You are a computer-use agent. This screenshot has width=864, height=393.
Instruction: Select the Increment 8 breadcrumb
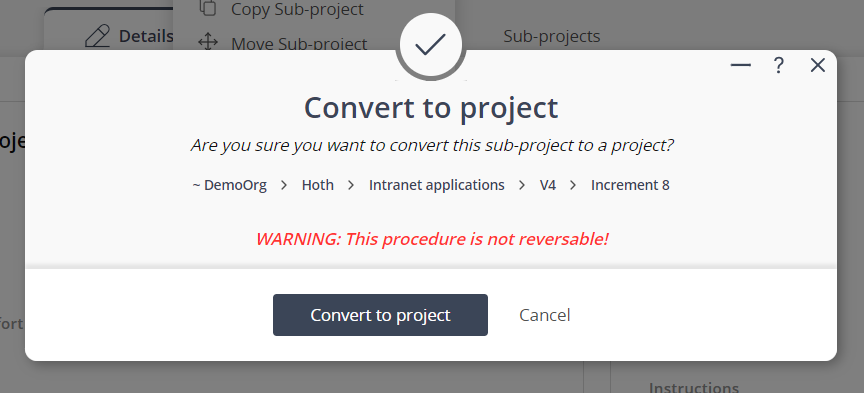click(630, 185)
